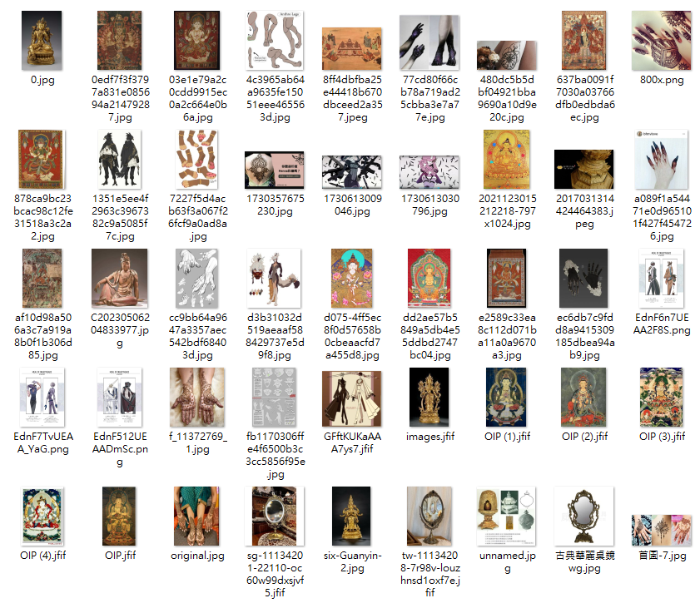
Task: Click file name starting dd2ae57b5
Action: 430,336
